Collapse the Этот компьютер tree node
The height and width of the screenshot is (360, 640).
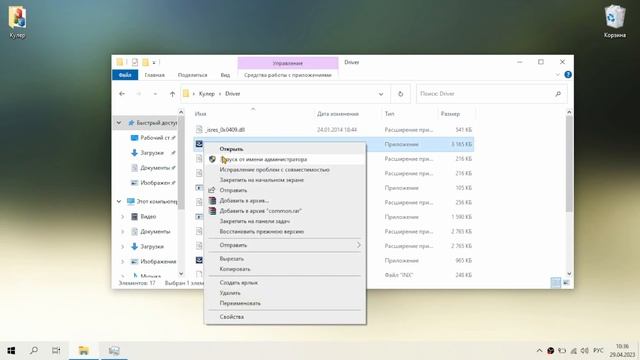click(x=119, y=202)
